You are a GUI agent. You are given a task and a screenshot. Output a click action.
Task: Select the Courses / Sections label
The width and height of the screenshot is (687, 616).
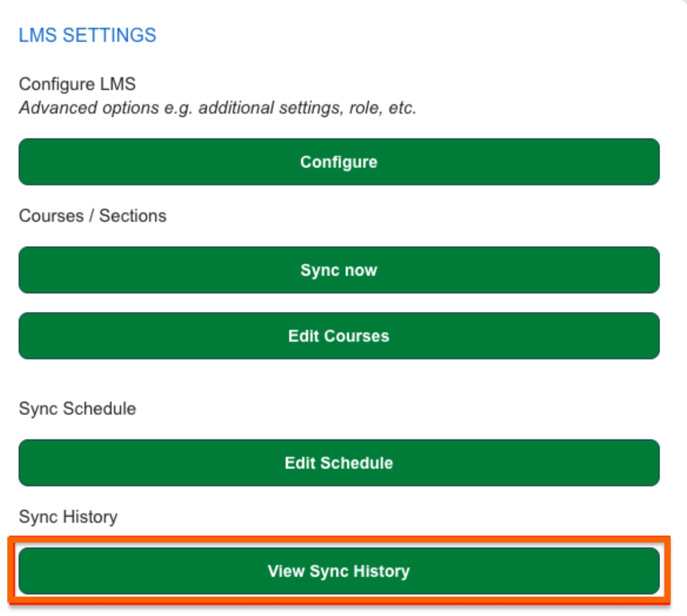[92, 216]
